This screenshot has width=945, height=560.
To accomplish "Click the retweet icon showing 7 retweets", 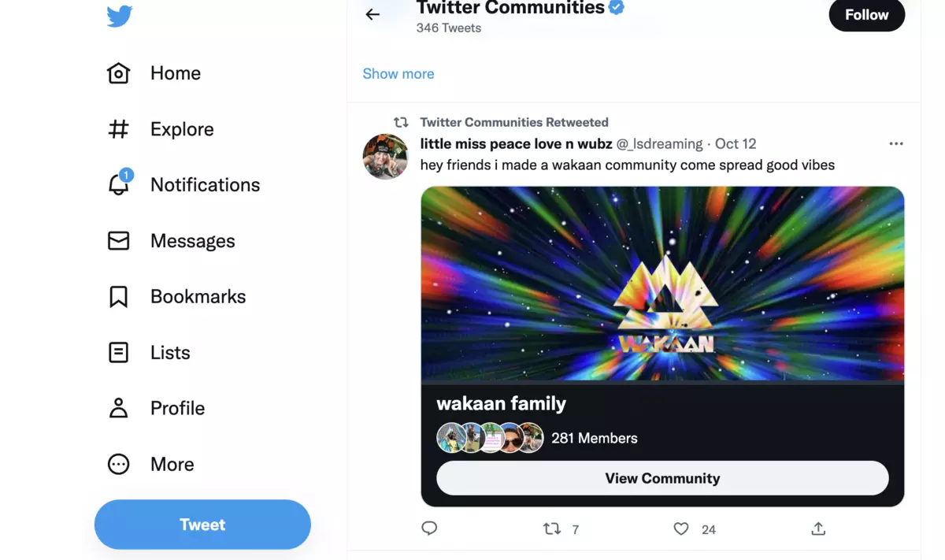I will tap(550, 528).
